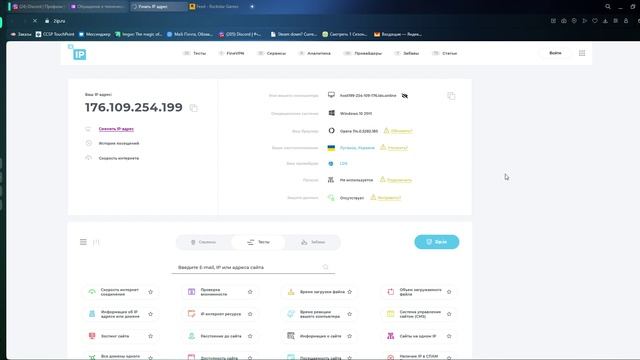The width and height of the screenshot is (640, 360).
Task: Click the speedometer icon of internet speed test card
Action: (x=92, y=292)
